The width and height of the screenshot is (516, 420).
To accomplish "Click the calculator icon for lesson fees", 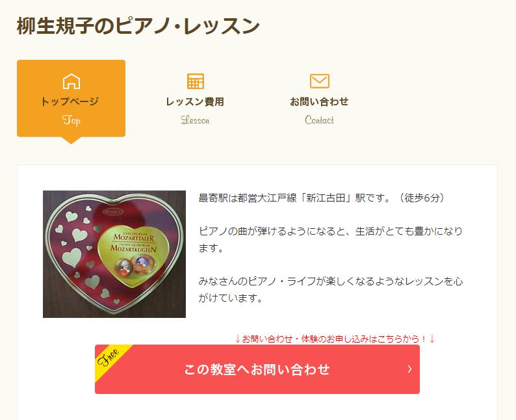I will pyautogui.click(x=196, y=81).
